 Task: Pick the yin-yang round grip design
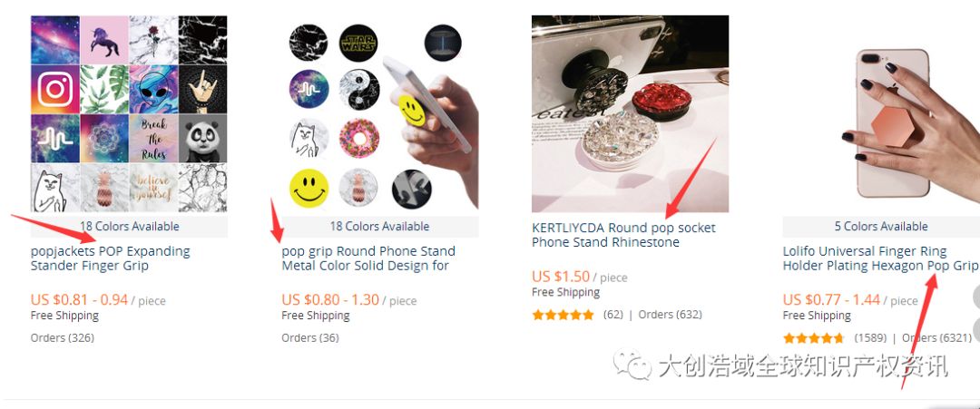pyautogui.click(x=359, y=90)
